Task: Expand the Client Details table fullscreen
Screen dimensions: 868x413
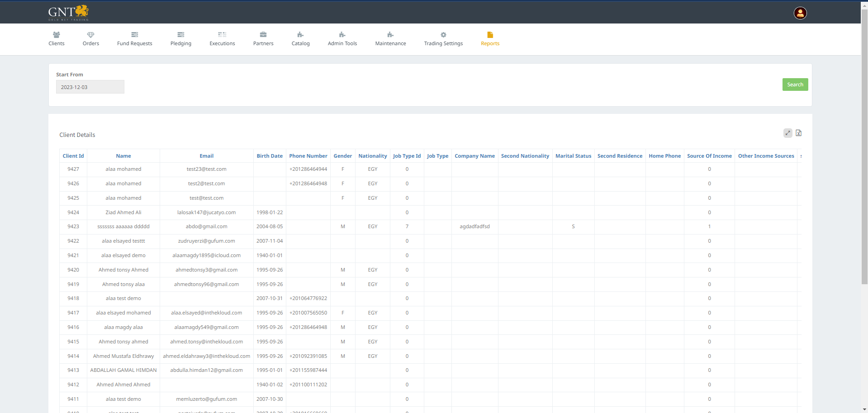Action: (x=787, y=133)
